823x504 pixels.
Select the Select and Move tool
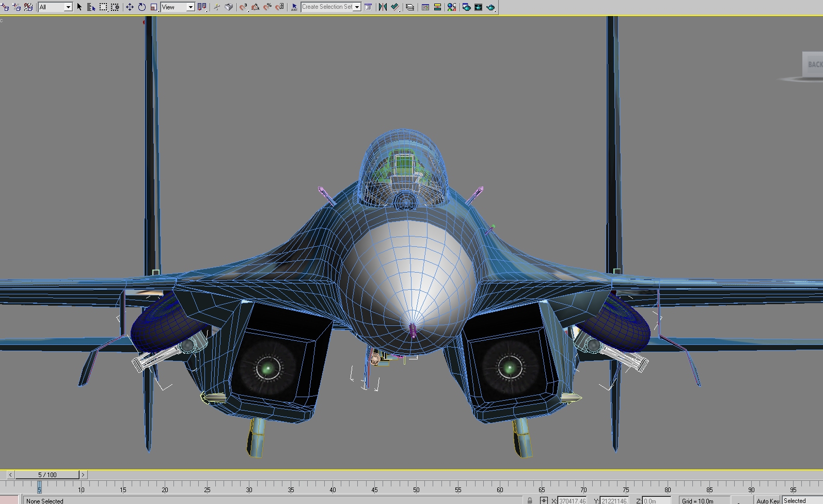130,7
